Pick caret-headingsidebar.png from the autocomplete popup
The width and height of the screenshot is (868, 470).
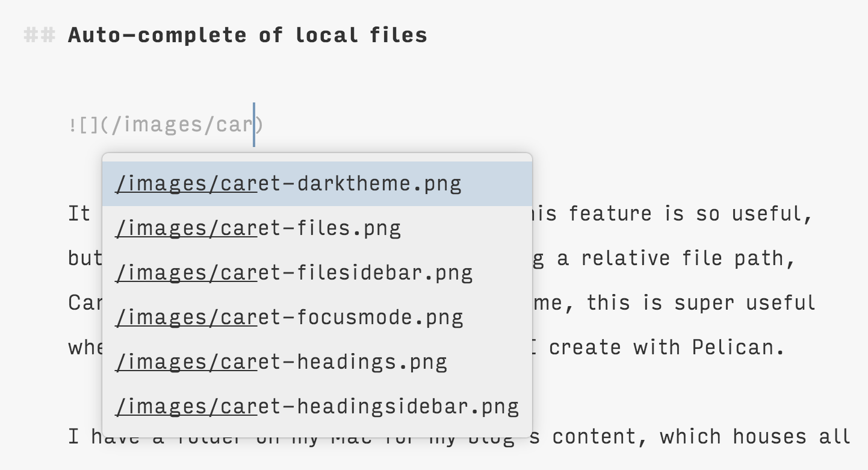point(317,406)
